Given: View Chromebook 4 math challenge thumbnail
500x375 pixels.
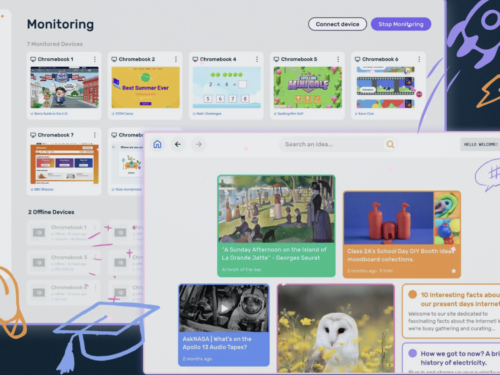Looking at the screenshot, I should [227, 87].
